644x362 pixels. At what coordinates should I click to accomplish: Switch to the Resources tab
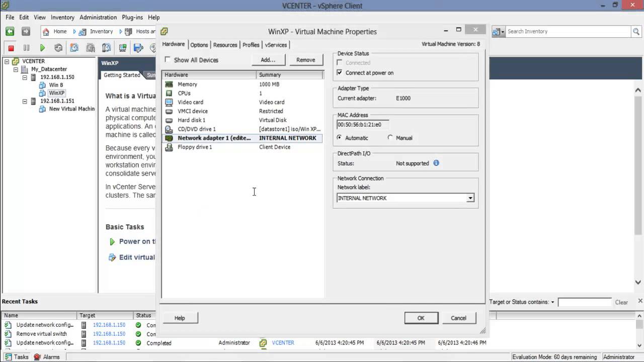coord(225,45)
